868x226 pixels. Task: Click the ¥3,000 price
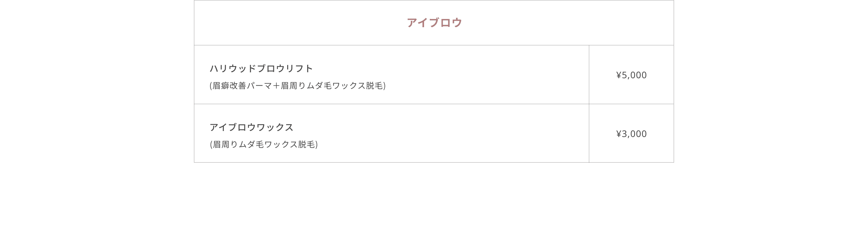[631, 134]
